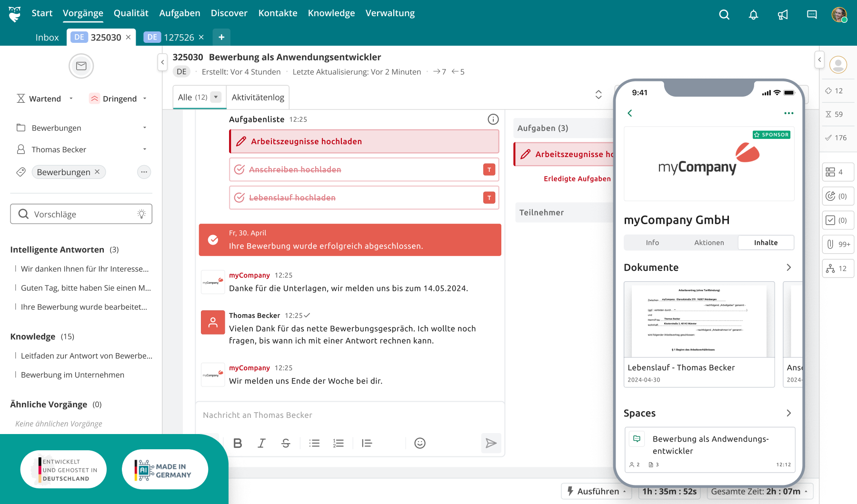Open right sidebar attachments 99+
Image resolution: width=857 pixels, height=504 pixels.
[838, 244]
